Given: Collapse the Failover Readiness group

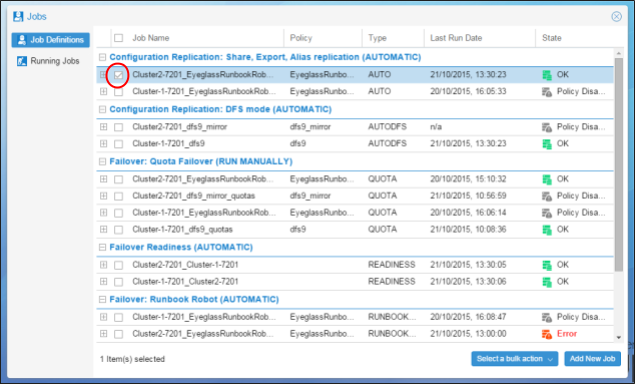Looking at the screenshot, I should click(x=103, y=247).
